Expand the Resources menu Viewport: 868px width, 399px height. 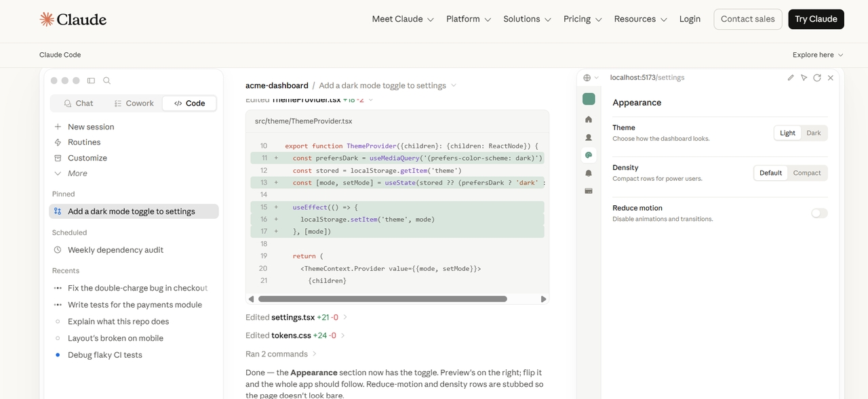tap(640, 19)
